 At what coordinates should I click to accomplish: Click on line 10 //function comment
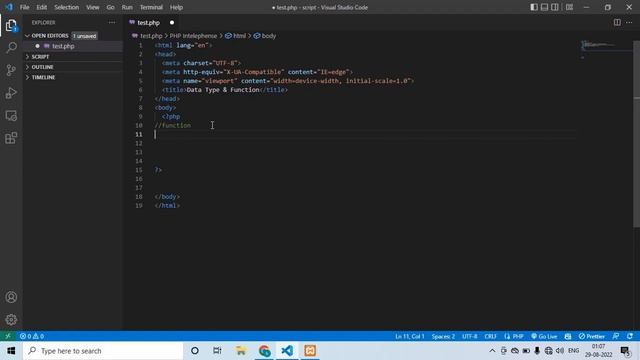(x=173, y=125)
